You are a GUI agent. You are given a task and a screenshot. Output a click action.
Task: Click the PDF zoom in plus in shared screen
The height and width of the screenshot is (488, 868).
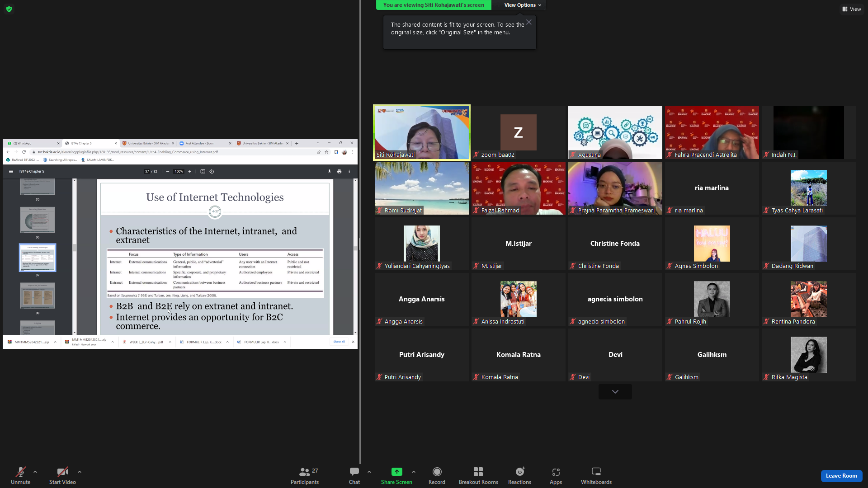[190, 172]
